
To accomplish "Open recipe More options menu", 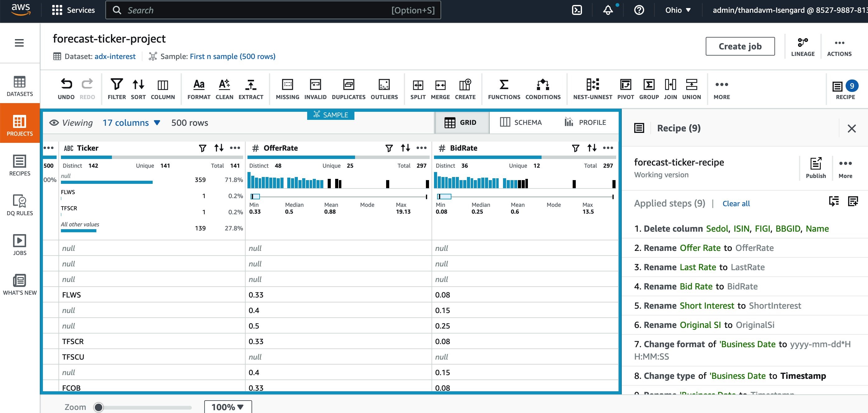I will click(845, 168).
